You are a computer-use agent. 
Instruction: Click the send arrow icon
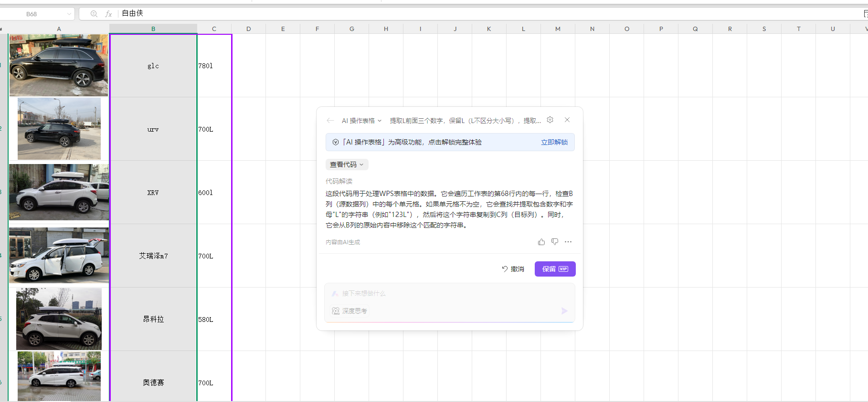click(x=564, y=311)
